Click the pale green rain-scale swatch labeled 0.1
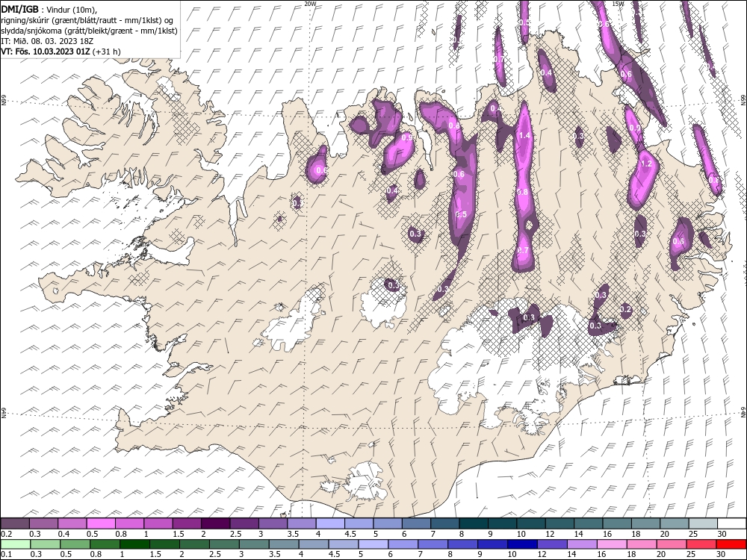The height and width of the screenshot is (560, 747). pyautogui.click(x=15, y=544)
